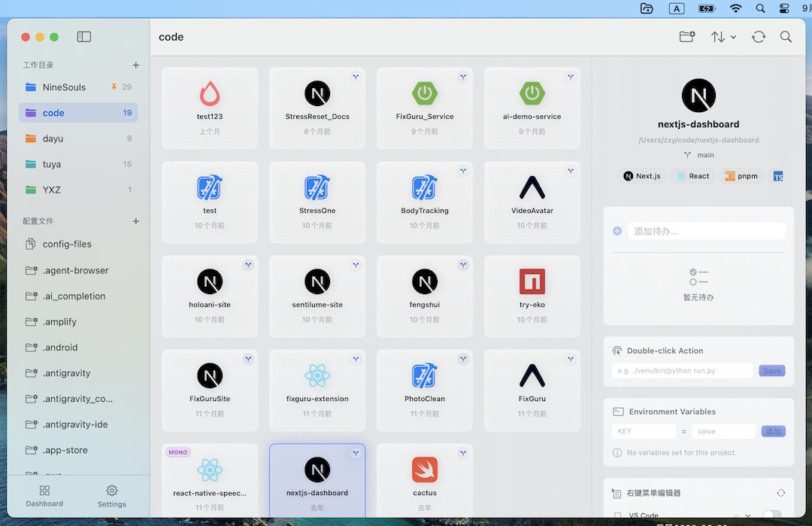
Task: Click the StressReset_Docs Next.js icon
Action: coord(317,94)
